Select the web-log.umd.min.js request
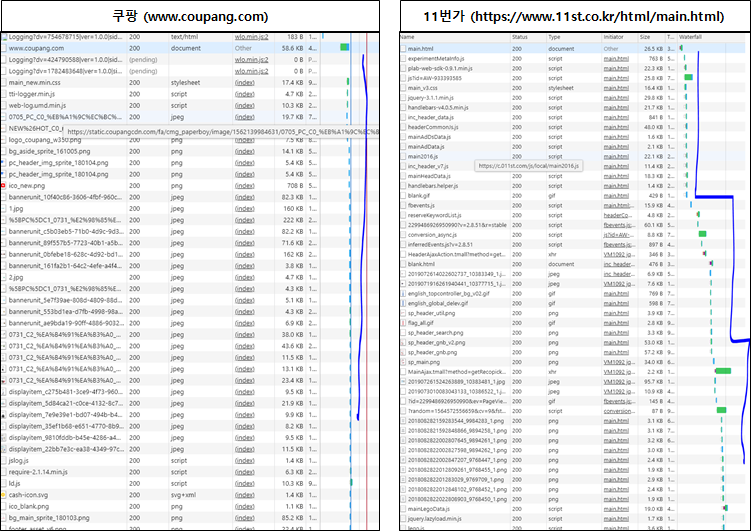Screen dimensions: 751x531 click(190, 105)
